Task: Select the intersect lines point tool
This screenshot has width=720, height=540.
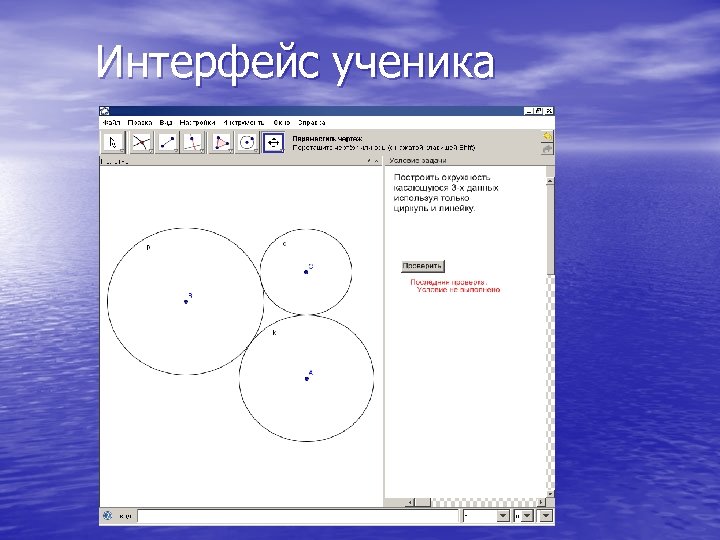Action: coord(141,142)
